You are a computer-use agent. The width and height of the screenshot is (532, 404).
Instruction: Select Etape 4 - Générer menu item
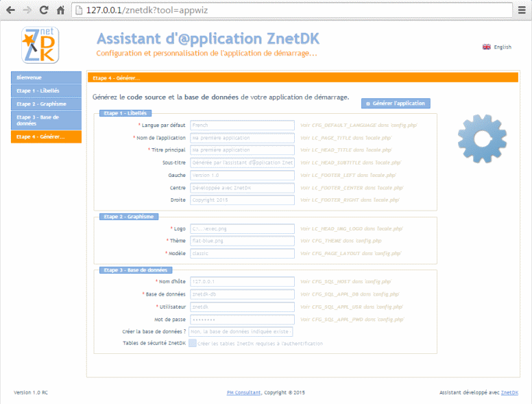tap(46, 136)
